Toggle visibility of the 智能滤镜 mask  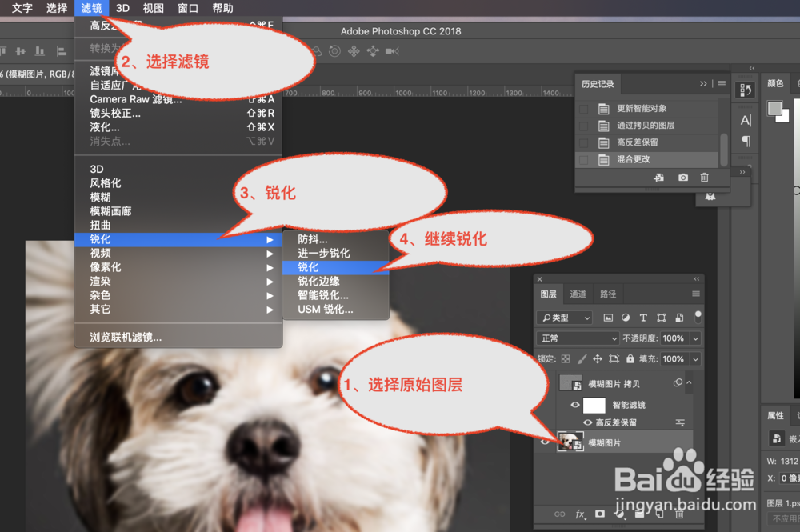[x=574, y=405]
